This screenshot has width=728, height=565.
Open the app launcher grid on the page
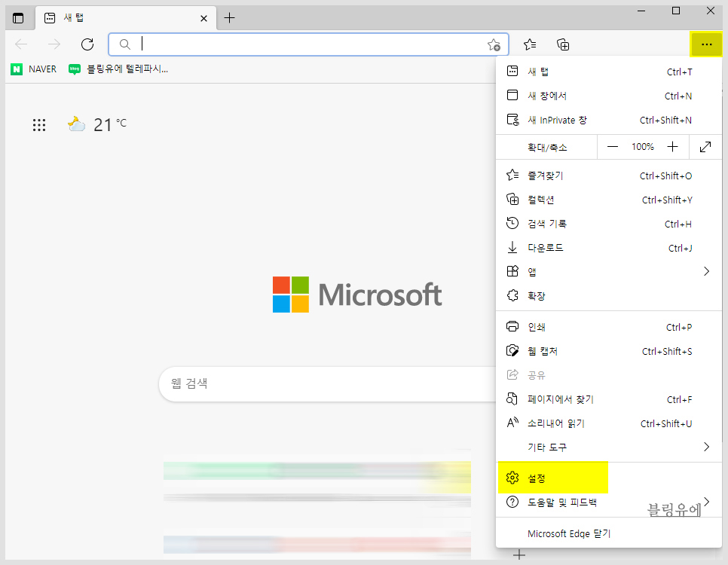39,124
